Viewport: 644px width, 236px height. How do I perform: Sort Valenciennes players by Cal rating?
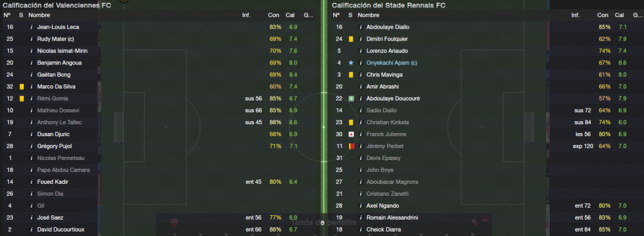291,15
